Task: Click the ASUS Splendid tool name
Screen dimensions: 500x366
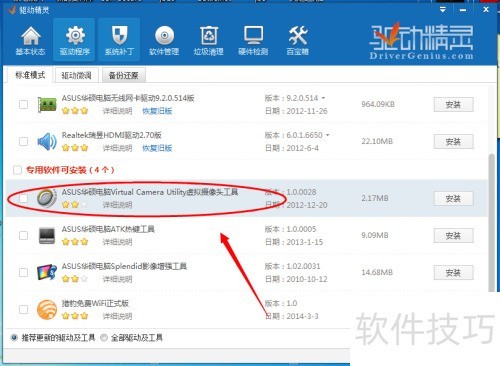Action: (124, 266)
